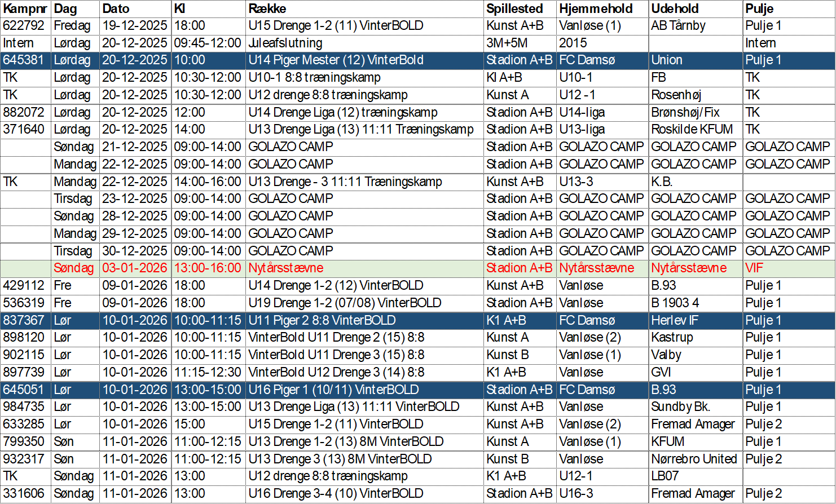Click the U14 Piger Mester (12) VinterBold cell

(x=336, y=60)
